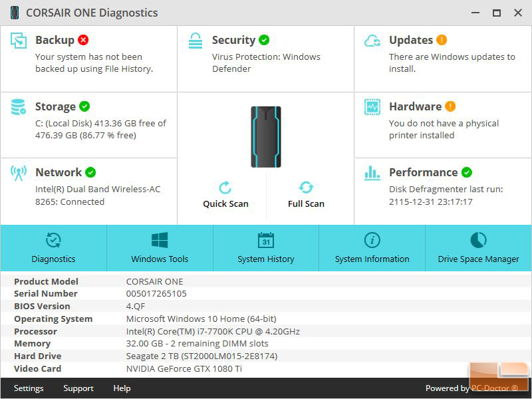Select the serial number 005017265105
Viewport: 532px width, 399px height.
156,294
